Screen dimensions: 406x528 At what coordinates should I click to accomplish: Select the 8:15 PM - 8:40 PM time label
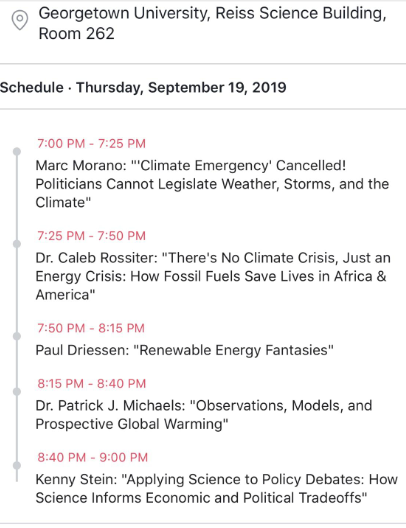click(92, 384)
